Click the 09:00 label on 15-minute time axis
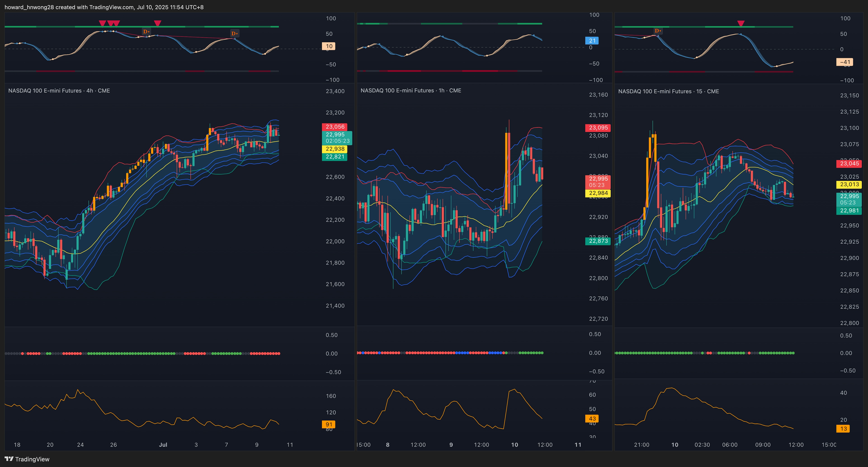Viewport: 868px width, 467px height. tap(762, 445)
